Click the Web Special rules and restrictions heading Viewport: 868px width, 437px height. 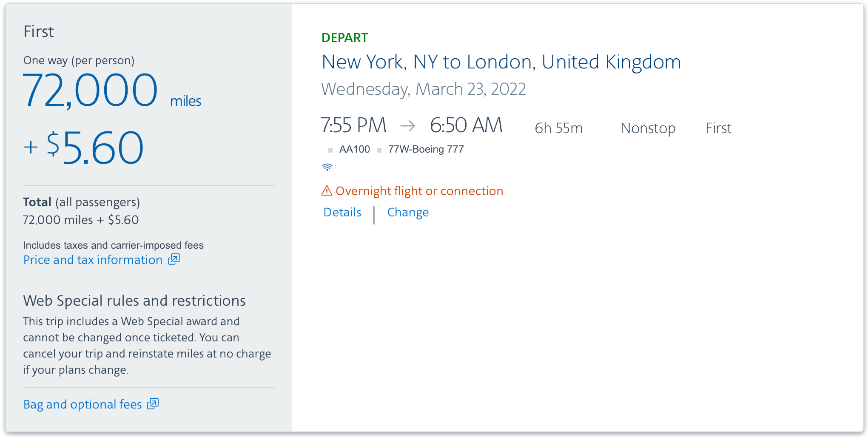click(134, 301)
